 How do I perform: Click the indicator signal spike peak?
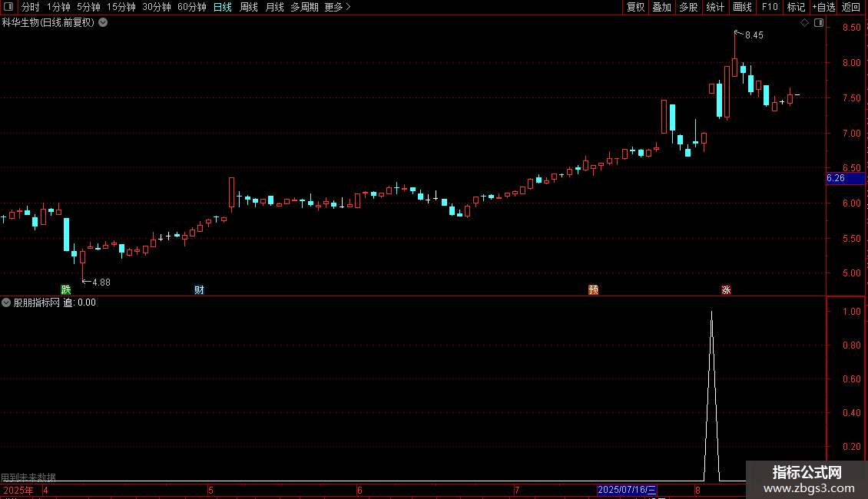click(x=711, y=312)
